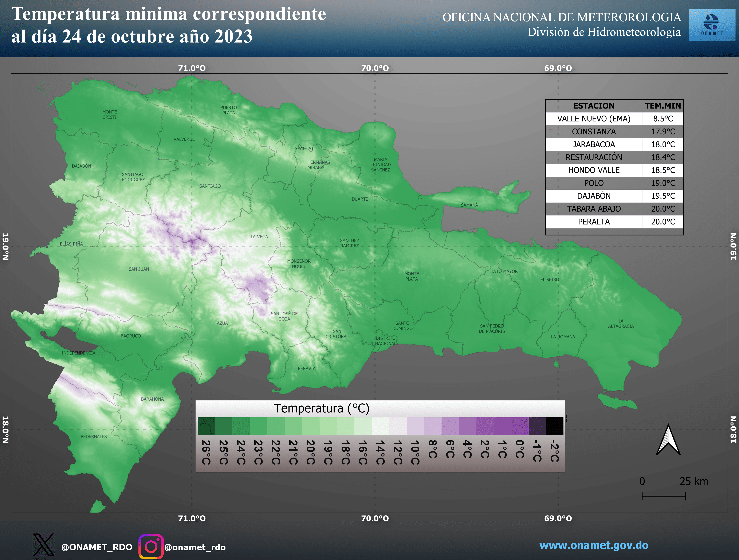Click the AZUA province label
739x560 pixels.
point(222,323)
